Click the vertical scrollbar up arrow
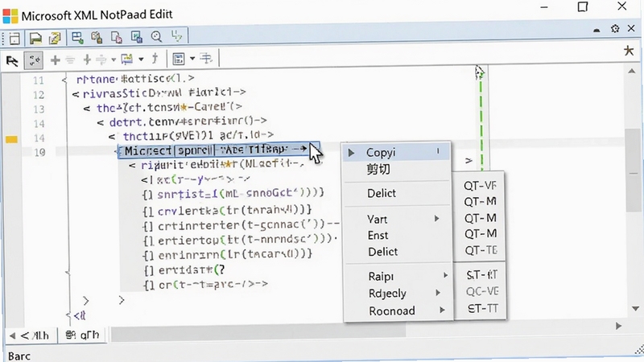This screenshot has height=362, width=644. tap(631, 71)
